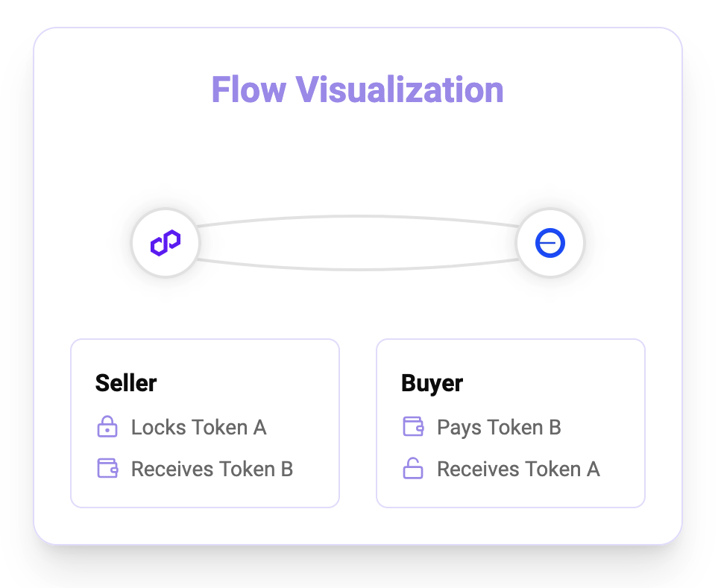This screenshot has height=588, width=721.
Task: Click the Pays Token B text
Action: (x=499, y=428)
